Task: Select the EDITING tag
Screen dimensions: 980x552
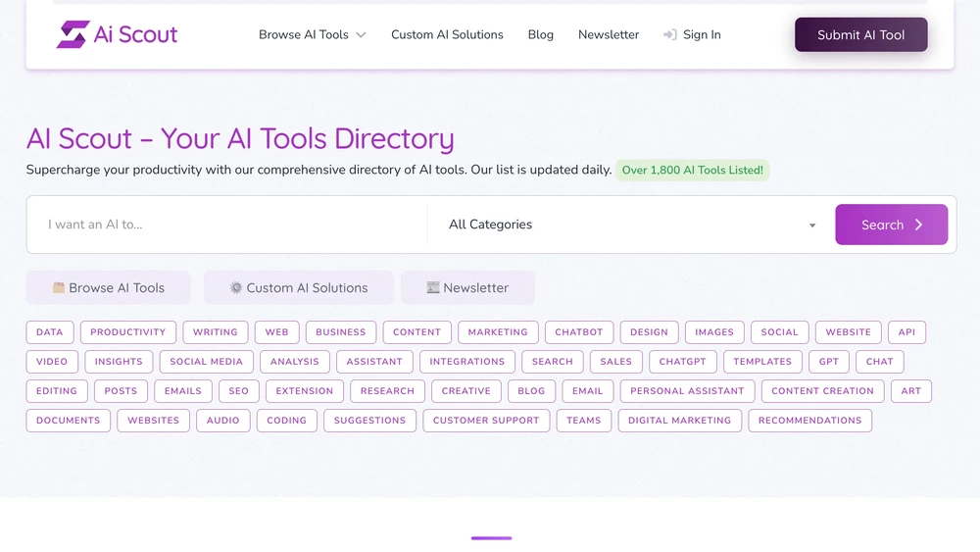Action: (57, 390)
